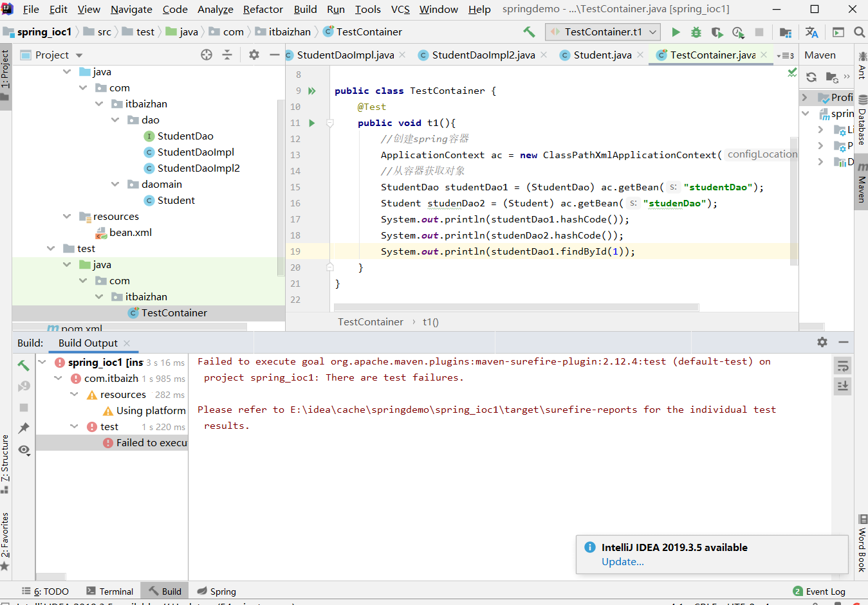The width and height of the screenshot is (868, 605).
Task: Toggle the eye view options in Build panel
Action: click(x=24, y=450)
